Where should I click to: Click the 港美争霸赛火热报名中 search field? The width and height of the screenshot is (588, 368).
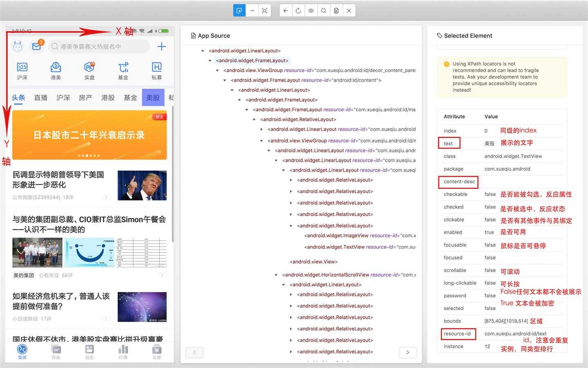(x=99, y=47)
